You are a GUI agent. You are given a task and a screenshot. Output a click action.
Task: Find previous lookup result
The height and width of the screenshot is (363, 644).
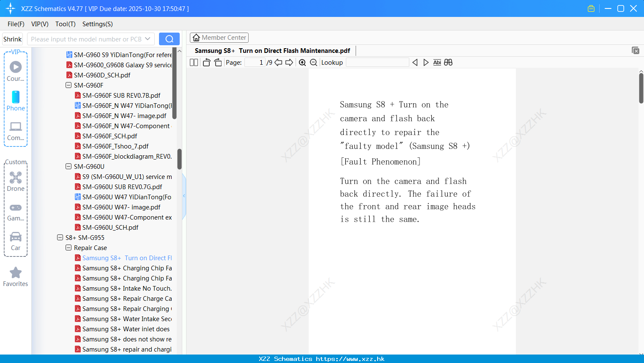tap(415, 63)
